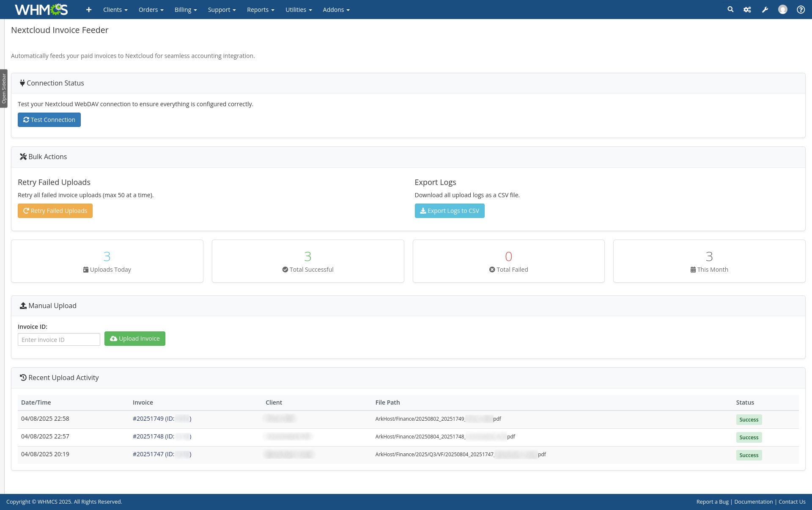This screenshot has width=812, height=510.
Task: Click Success badge for 04/08/2025 22:58 row
Action: coord(749,419)
